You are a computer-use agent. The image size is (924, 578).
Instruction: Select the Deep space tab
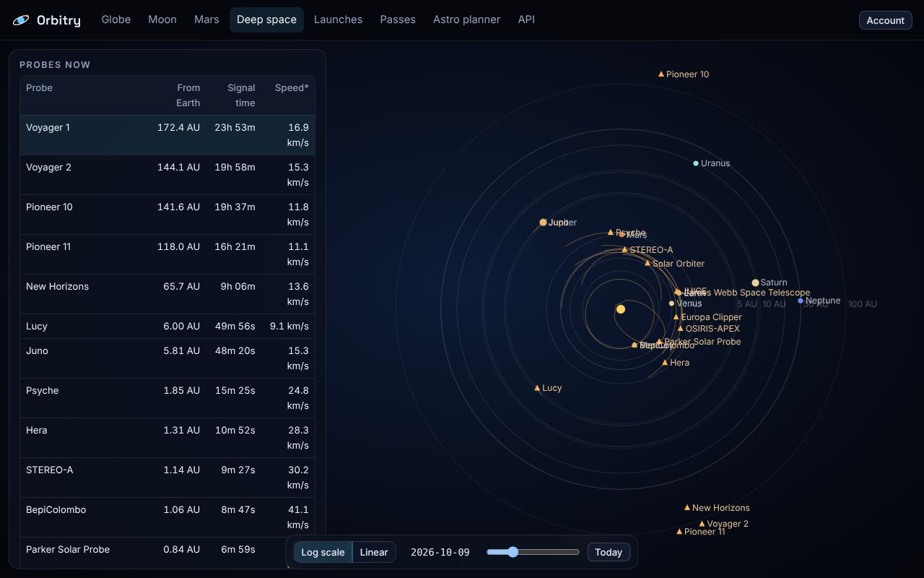click(x=266, y=20)
